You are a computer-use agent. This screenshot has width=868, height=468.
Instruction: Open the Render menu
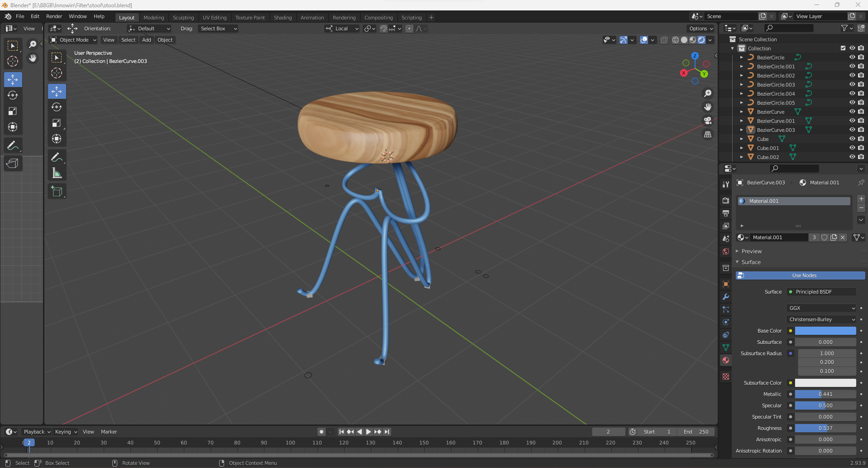click(54, 16)
